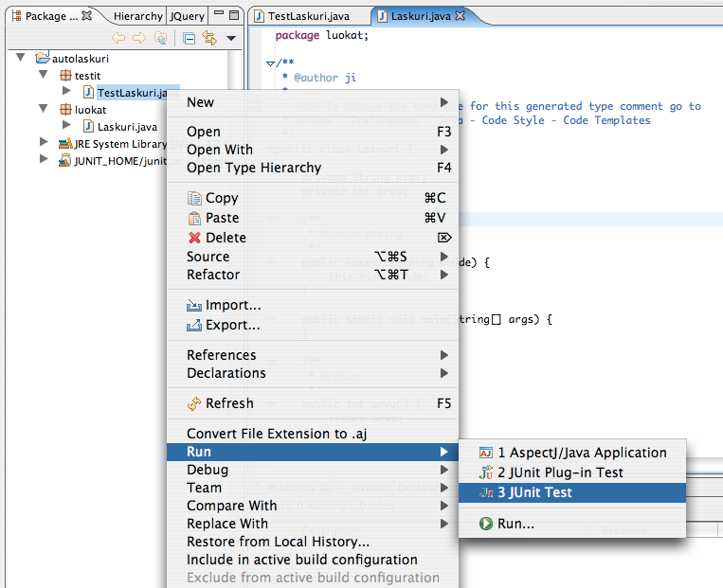Viewport: 723px width, 588px height.
Task: Click Refresh in the context menu
Action: [313, 403]
